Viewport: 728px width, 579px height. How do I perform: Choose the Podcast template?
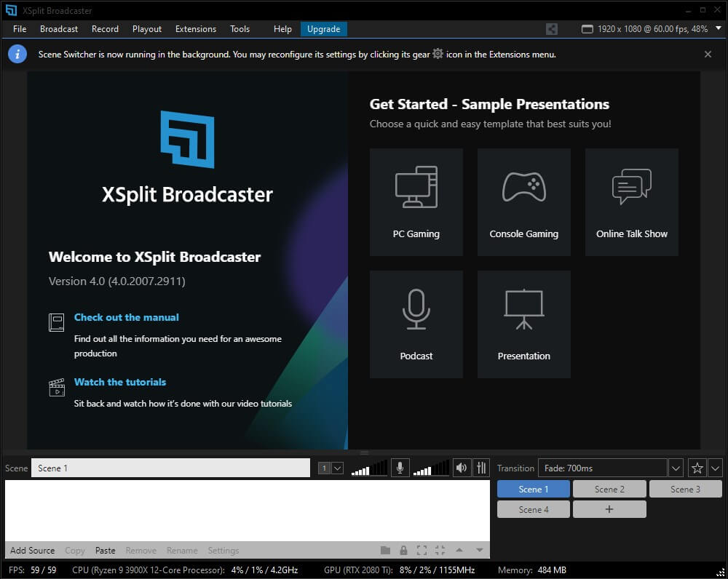click(416, 324)
